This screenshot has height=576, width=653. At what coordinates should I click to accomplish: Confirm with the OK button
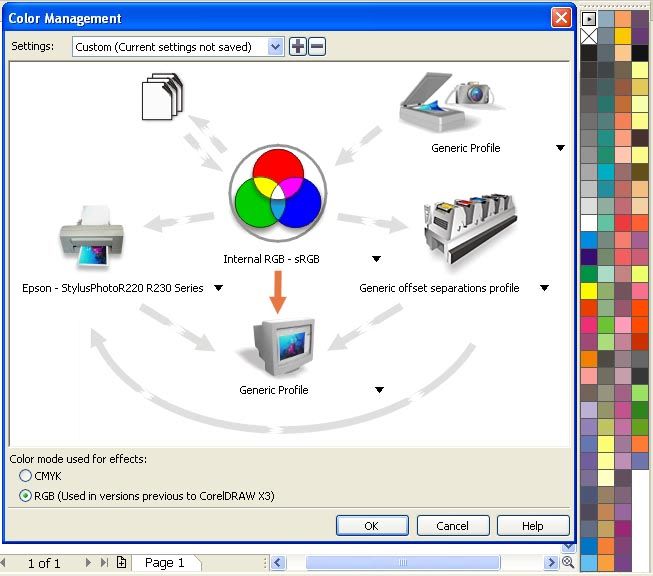tap(372, 526)
